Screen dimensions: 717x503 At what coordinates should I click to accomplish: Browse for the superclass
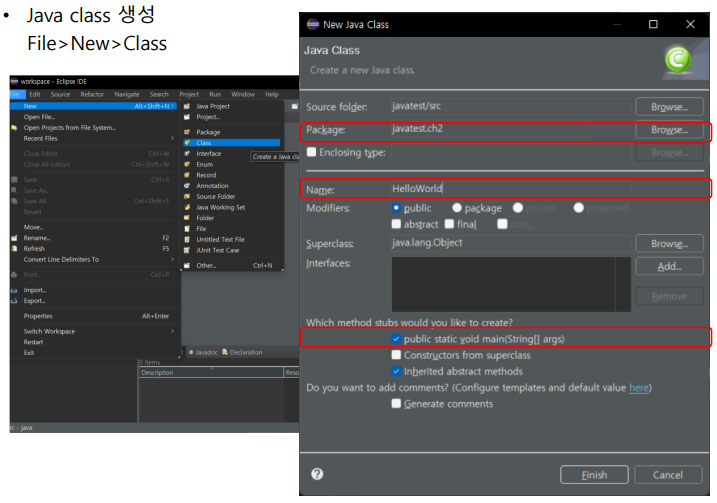tap(669, 243)
